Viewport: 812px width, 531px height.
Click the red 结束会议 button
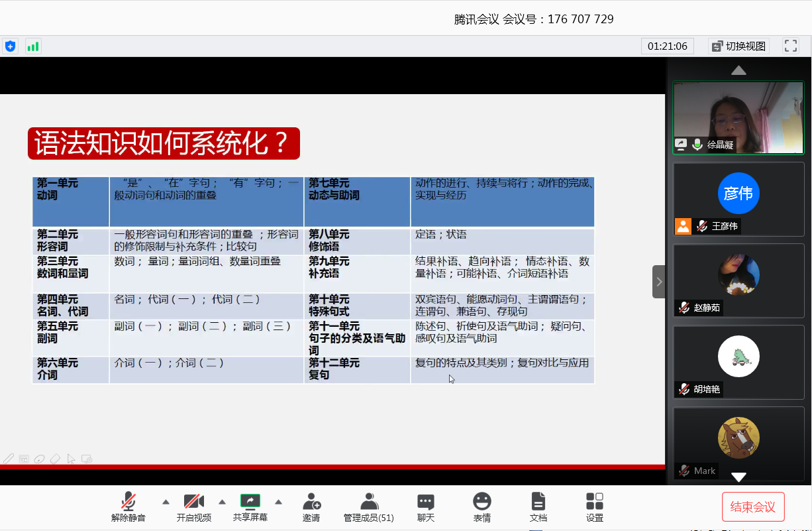coord(752,507)
